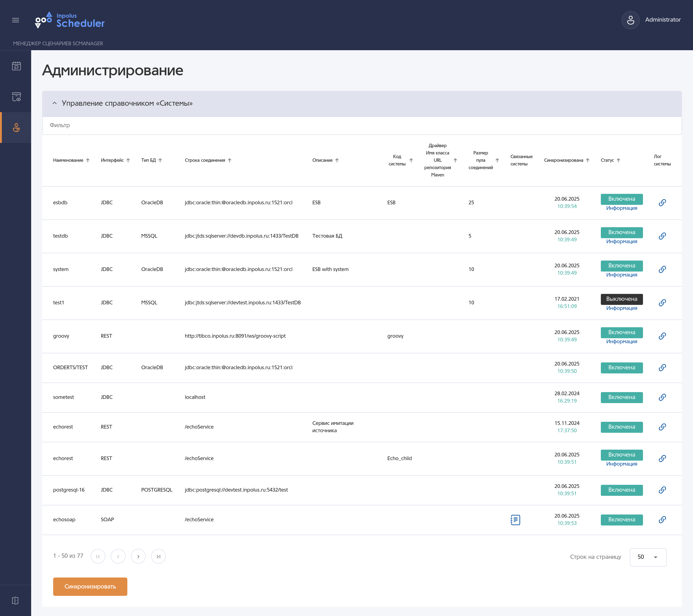This screenshot has height=616, width=693.
Task: Toggle the Включена status for sometest
Action: tap(621, 397)
